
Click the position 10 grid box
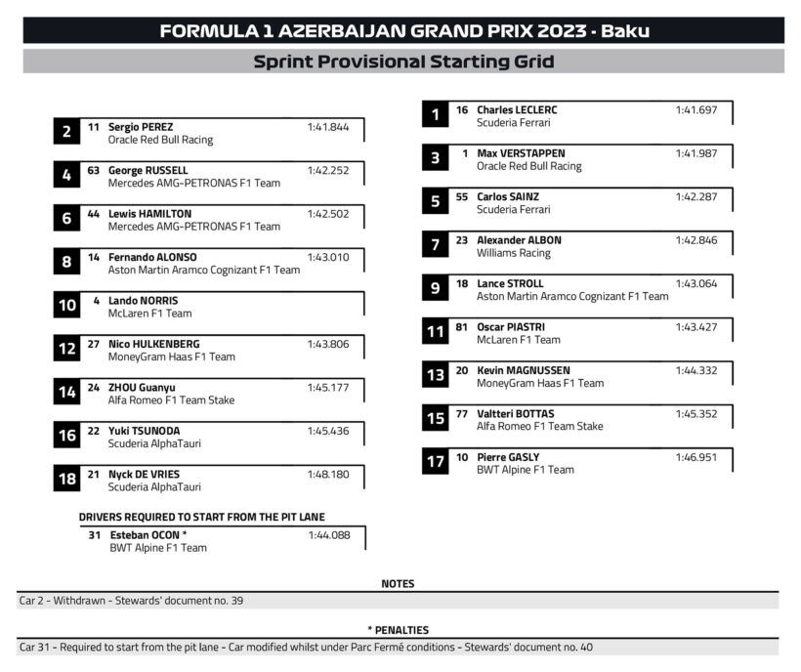click(66, 306)
